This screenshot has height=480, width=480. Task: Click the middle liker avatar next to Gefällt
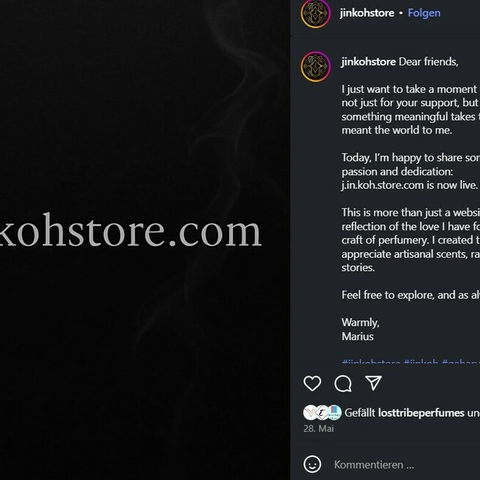[322, 413]
